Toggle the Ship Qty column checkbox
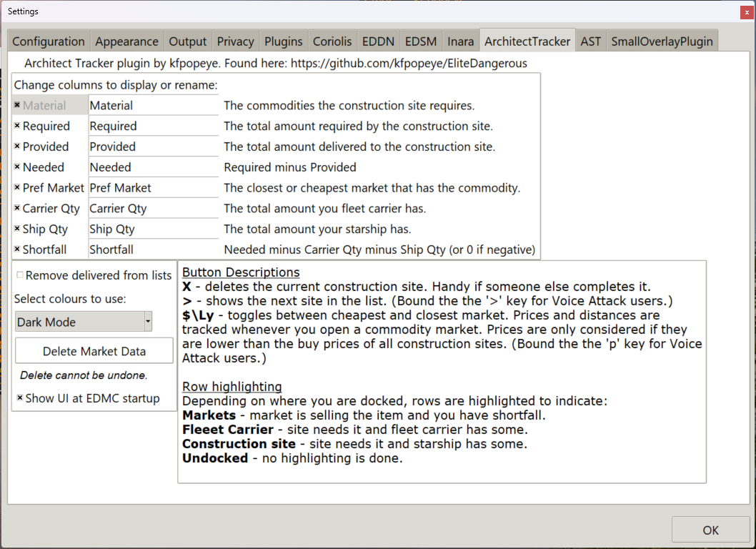 tap(17, 229)
